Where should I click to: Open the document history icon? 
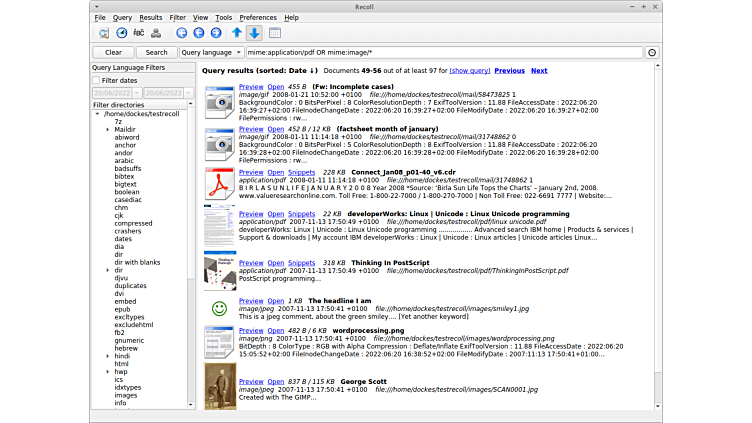[x=122, y=33]
